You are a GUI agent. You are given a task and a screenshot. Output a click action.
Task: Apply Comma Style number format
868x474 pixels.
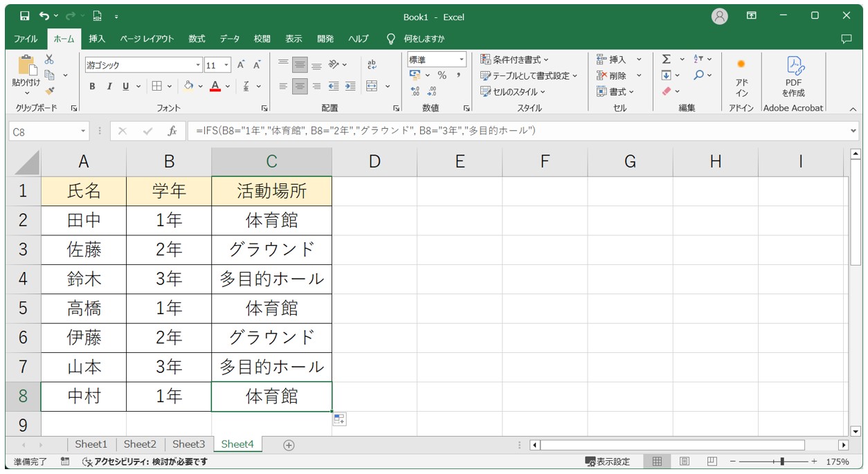[x=458, y=75]
